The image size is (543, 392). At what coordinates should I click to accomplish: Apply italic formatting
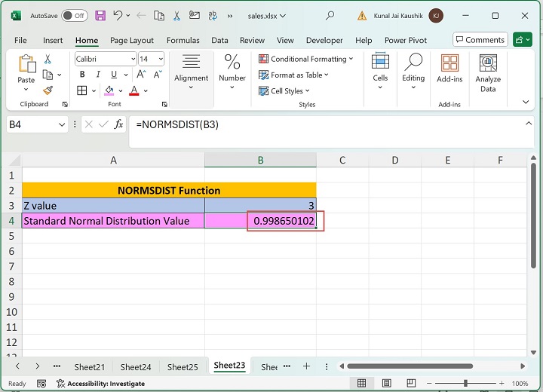(x=98, y=75)
